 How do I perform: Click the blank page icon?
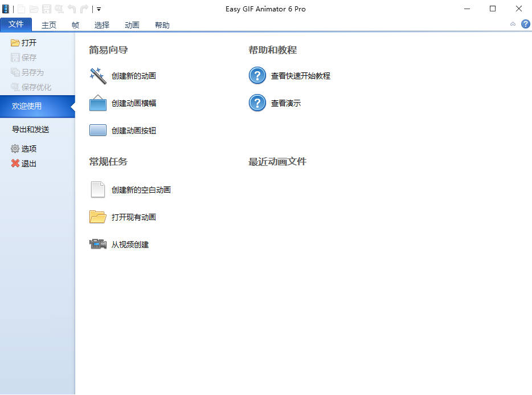(x=98, y=189)
